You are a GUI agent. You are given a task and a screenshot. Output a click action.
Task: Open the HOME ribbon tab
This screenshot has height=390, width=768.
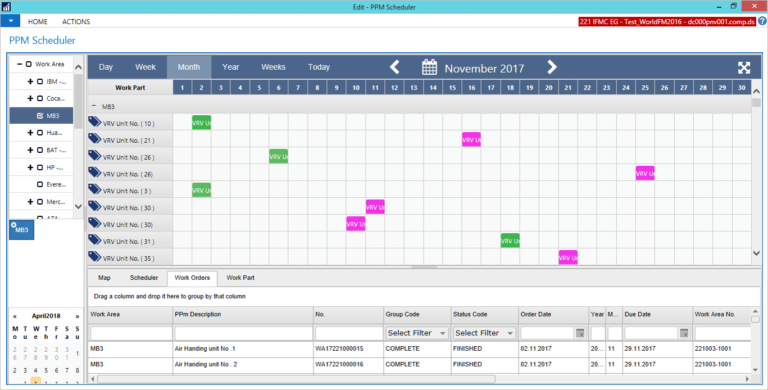pyautogui.click(x=38, y=22)
